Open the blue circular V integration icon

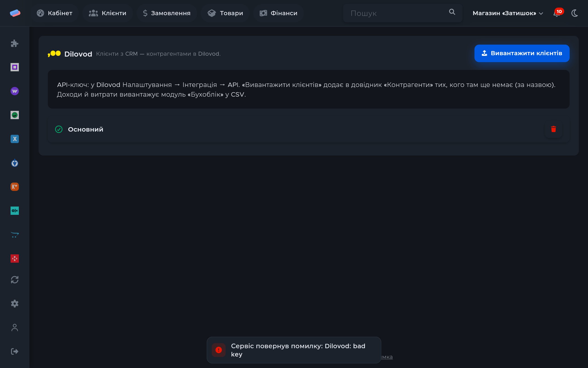point(14,163)
